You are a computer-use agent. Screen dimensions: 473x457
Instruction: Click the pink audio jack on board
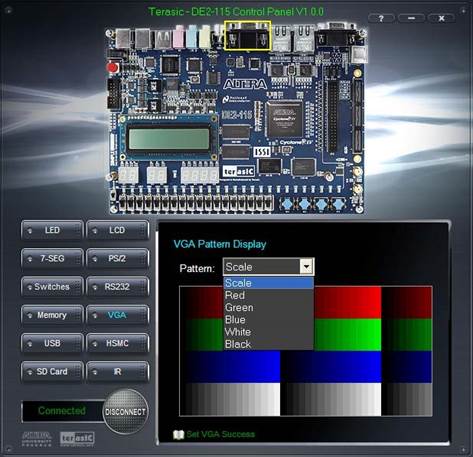tap(179, 37)
